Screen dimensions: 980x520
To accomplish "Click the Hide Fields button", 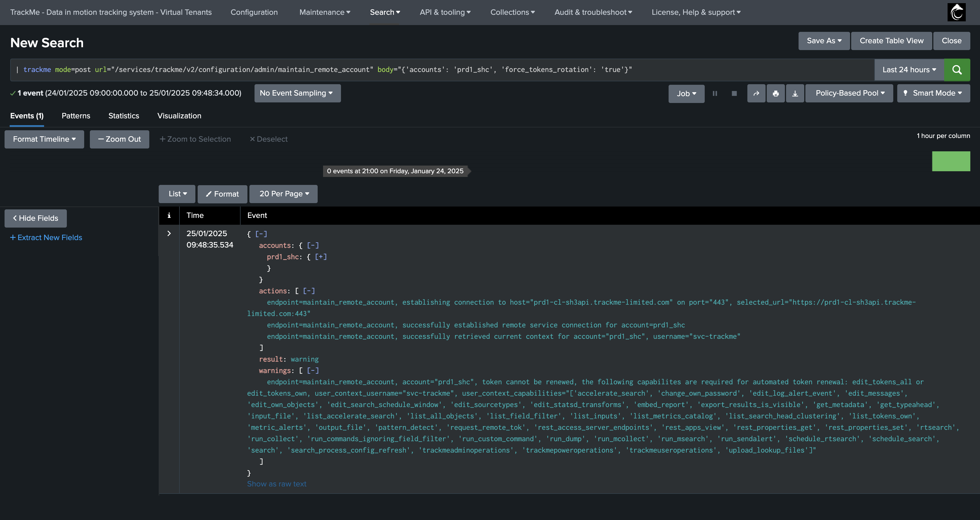I will [x=36, y=218].
